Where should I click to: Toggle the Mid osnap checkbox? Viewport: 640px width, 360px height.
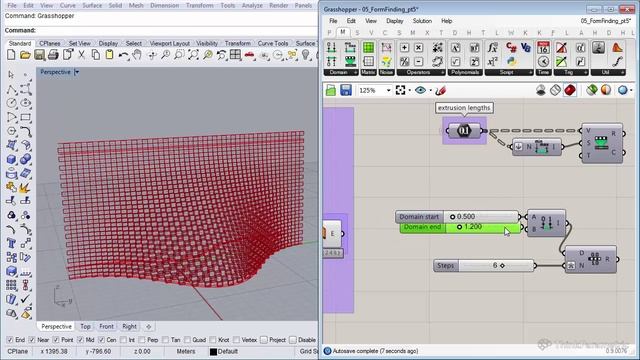pos(80,340)
